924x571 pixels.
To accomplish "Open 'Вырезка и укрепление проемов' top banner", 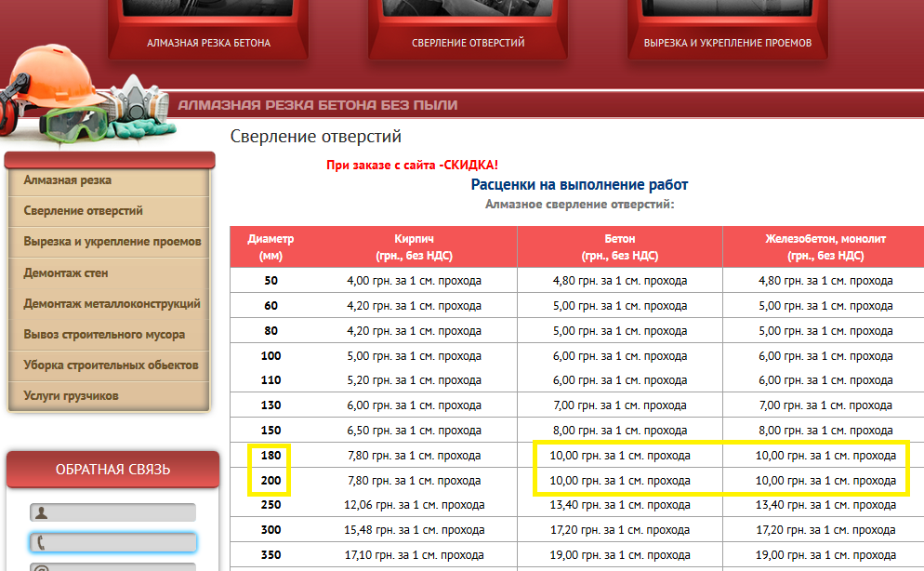I will point(728,43).
